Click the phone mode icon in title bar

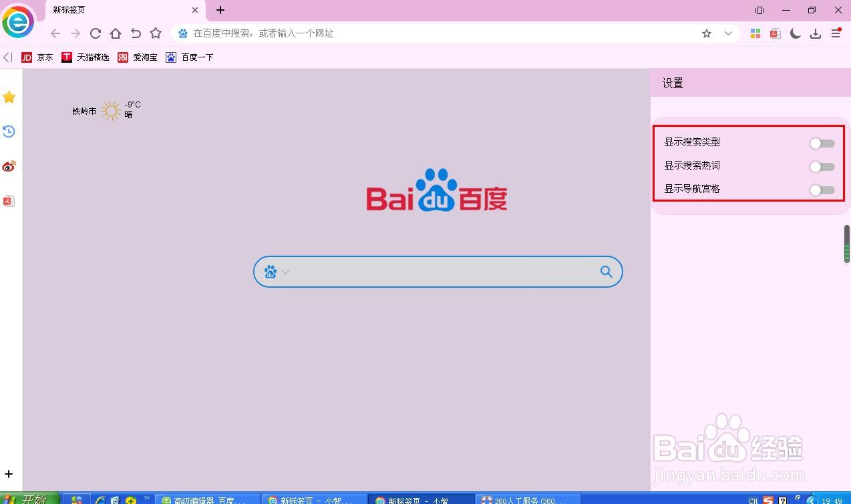[x=760, y=10]
